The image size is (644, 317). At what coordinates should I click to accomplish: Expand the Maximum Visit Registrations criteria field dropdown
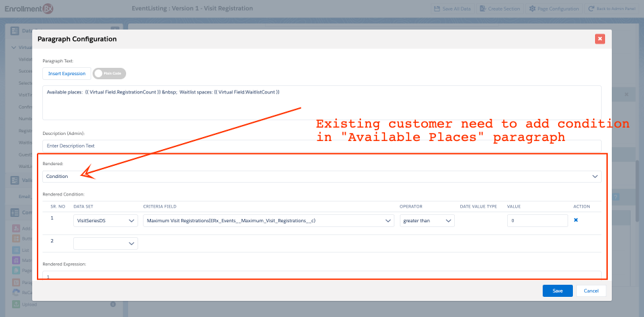[x=268, y=220]
